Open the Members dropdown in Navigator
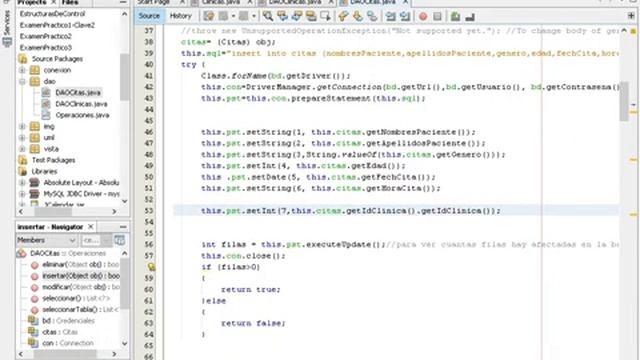Image resolution: width=640 pixels, height=360 pixels. [x=46, y=240]
